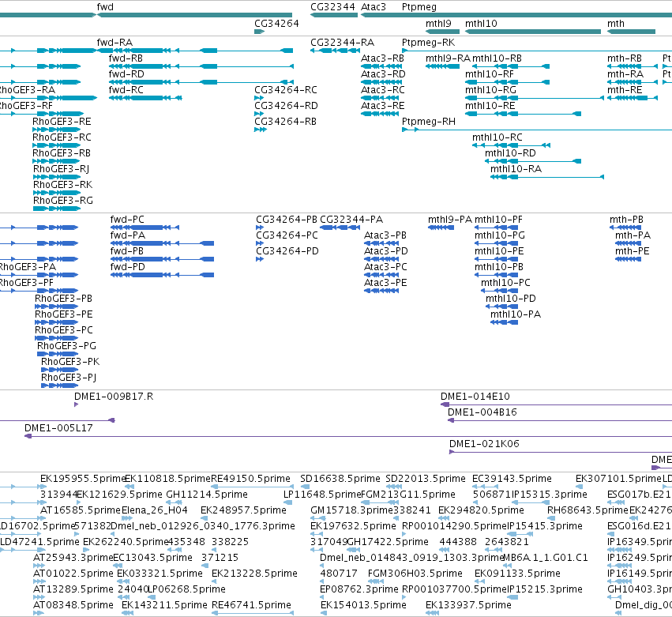
Task: Select the EK091133.5prime EST label
Action: tap(518, 574)
